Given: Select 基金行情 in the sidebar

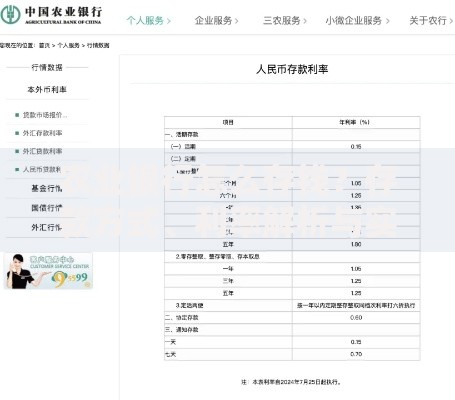Looking at the screenshot, I should click(47, 188).
